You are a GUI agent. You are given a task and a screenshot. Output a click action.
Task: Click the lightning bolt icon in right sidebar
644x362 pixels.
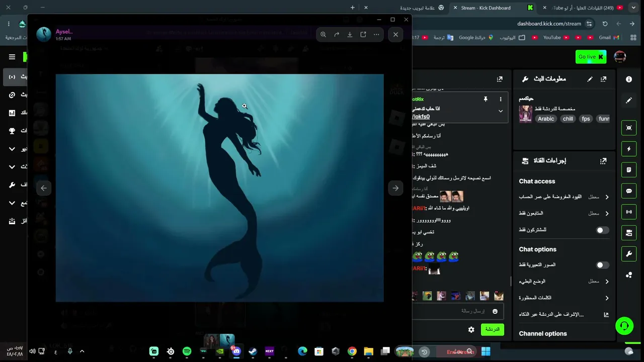point(629,149)
